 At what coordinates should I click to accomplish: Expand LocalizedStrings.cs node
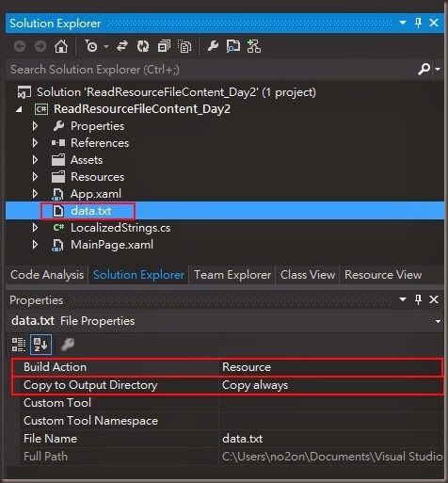tap(35, 228)
